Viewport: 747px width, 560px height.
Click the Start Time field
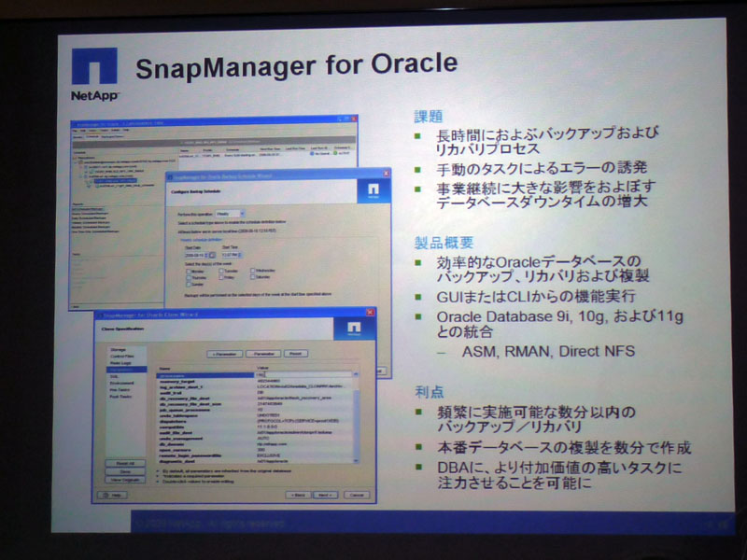(232, 255)
